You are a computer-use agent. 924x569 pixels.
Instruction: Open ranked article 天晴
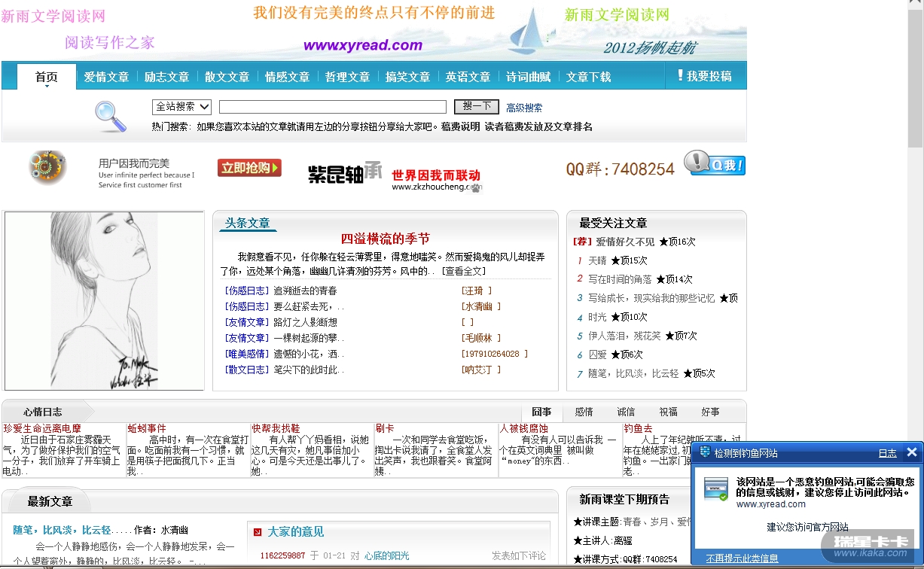click(x=597, y=260)
